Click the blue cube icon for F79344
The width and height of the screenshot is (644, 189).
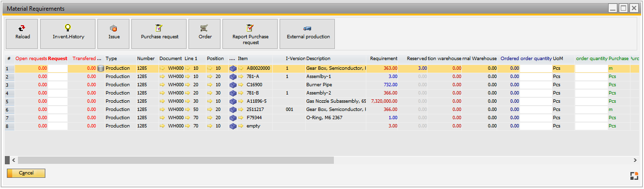point(233,118)
